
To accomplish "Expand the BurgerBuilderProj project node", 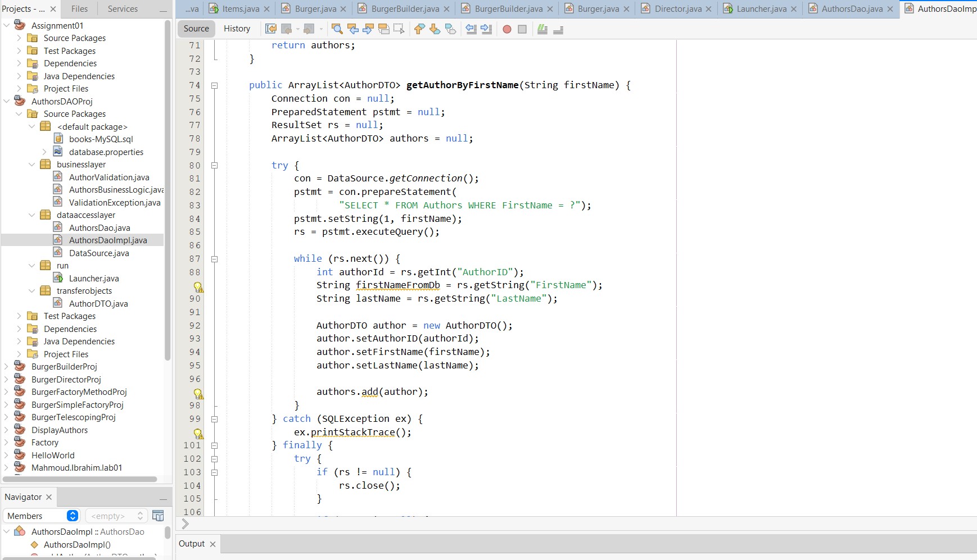I will pos(7,367).
